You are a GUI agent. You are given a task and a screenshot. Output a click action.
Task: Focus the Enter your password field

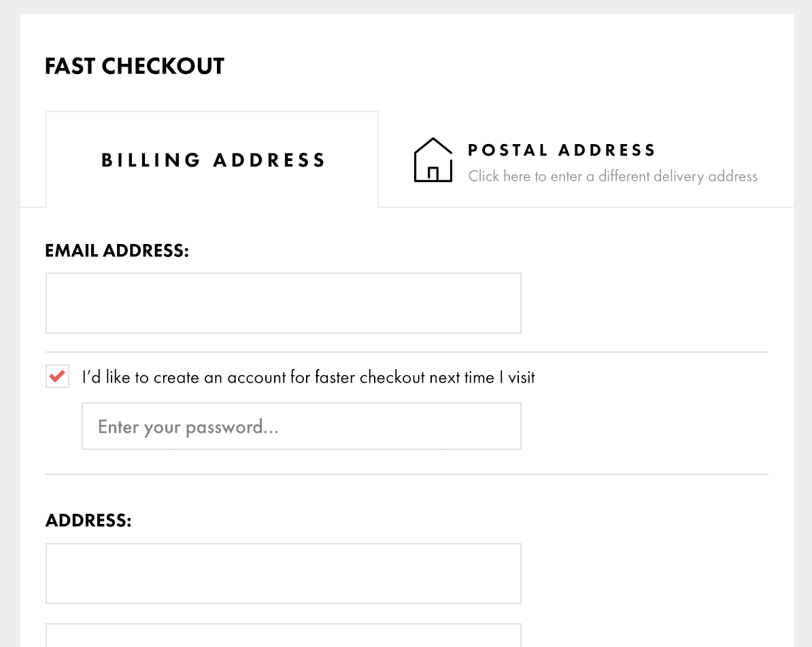[301, 427]
